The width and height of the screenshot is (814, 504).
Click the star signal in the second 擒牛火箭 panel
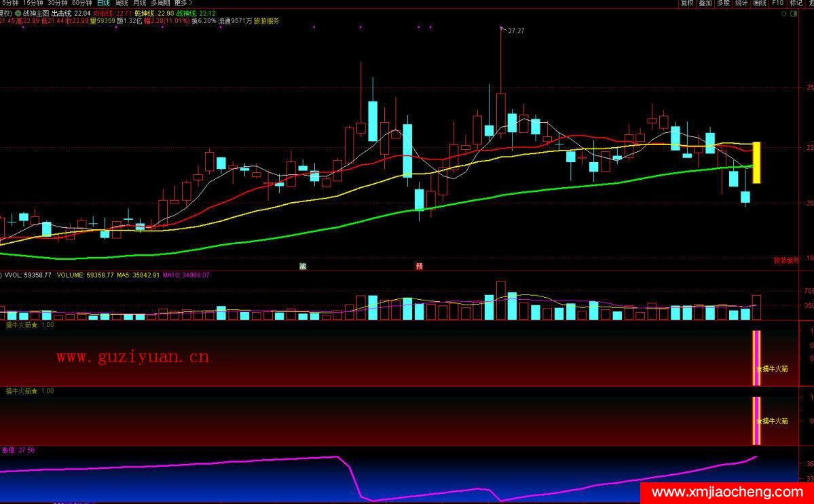pyautogui.click(x=759, y=421)
